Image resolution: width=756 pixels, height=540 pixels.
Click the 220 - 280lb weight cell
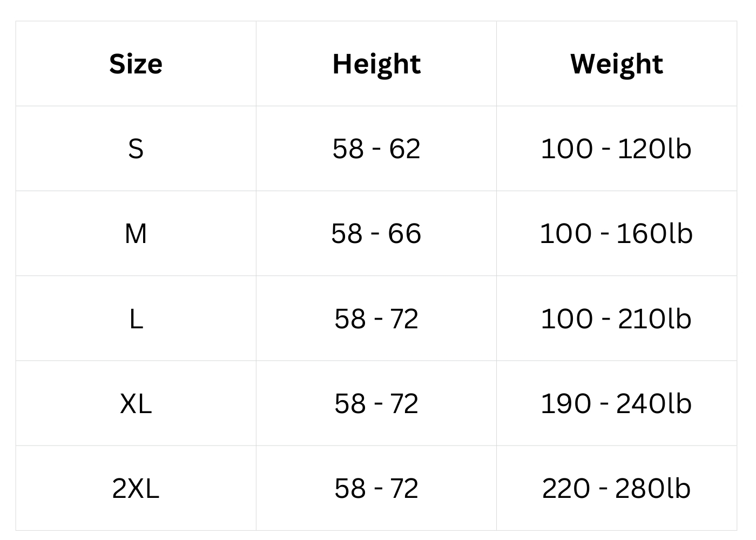(616, 488)
